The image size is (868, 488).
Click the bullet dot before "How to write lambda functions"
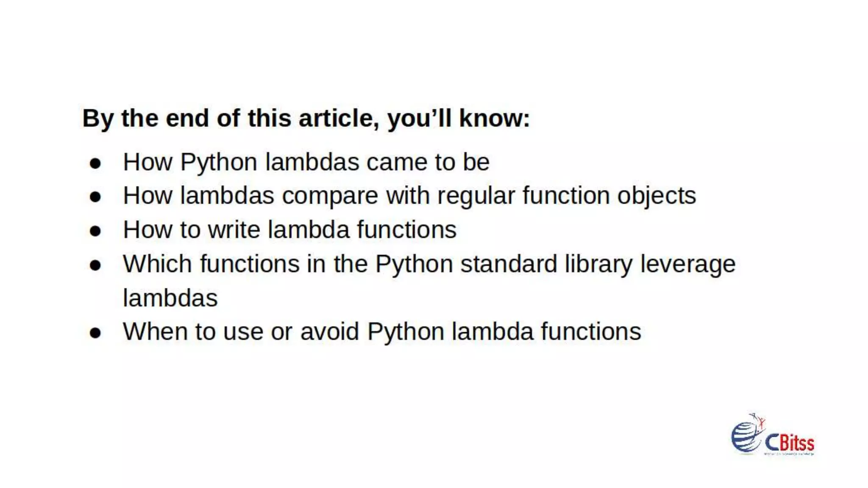[95, 231]
